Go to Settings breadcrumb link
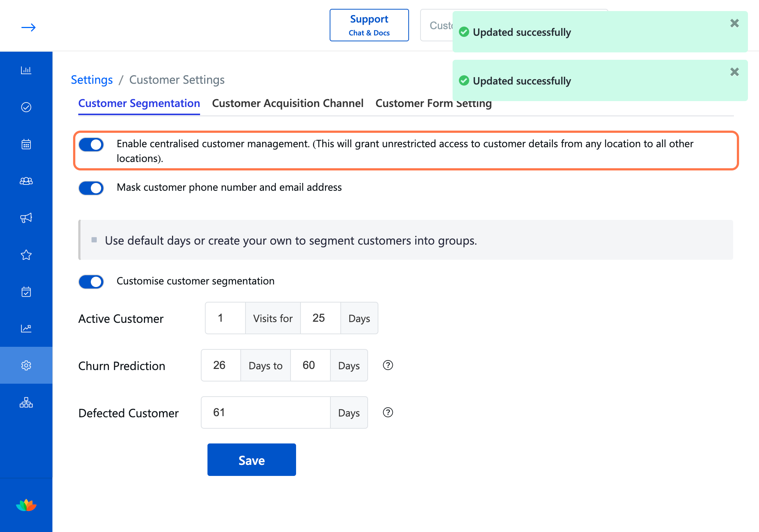Image resolution: width=759 pixels, height=532 pixels. click(x=92, y=80)
